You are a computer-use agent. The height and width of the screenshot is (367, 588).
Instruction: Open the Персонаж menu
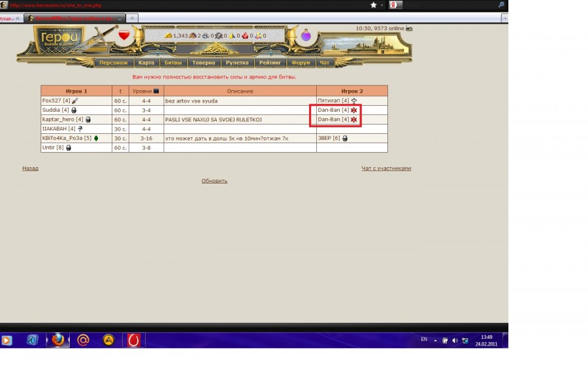tap(114, 63)
